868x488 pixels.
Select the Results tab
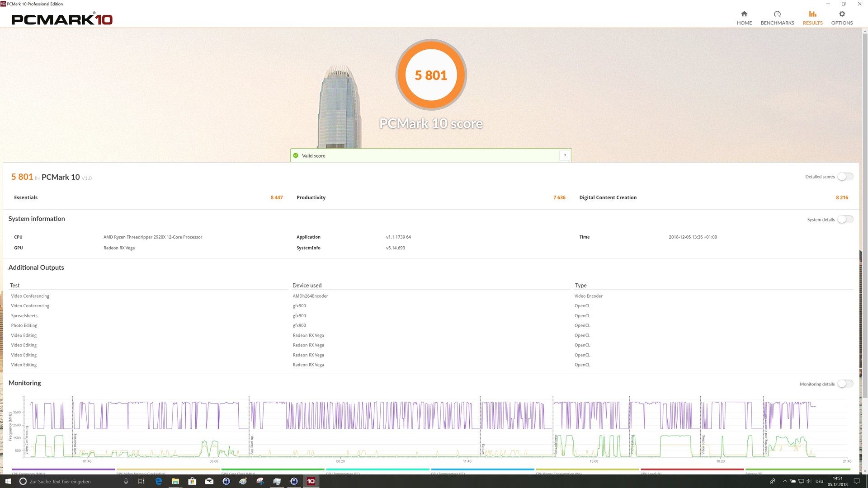tap(812, 17)
